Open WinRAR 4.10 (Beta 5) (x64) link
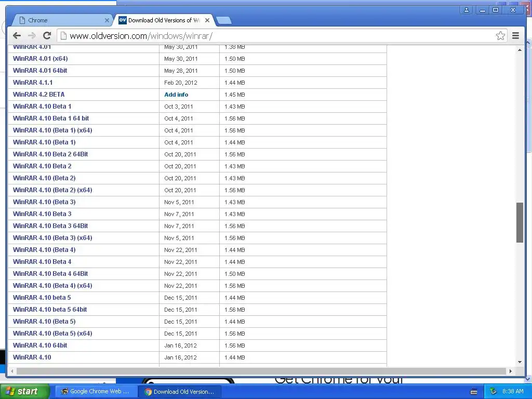 point(52,334)
